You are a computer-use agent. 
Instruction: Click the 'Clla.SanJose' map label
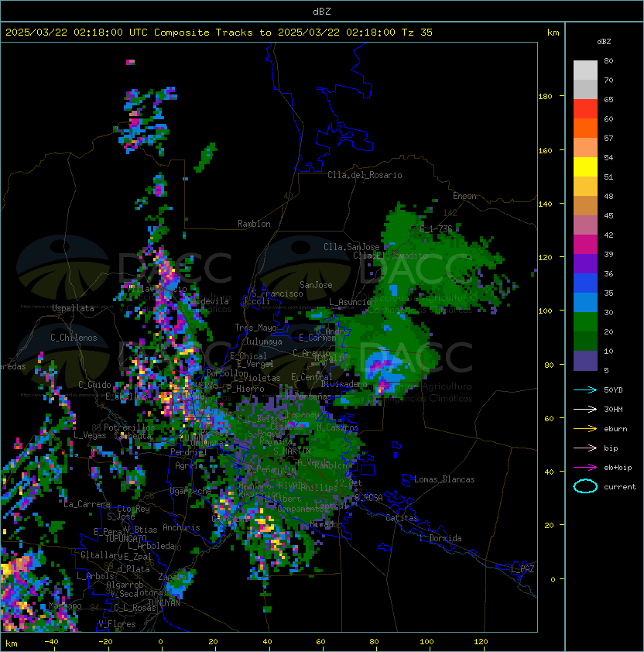(x=351, y=247)
